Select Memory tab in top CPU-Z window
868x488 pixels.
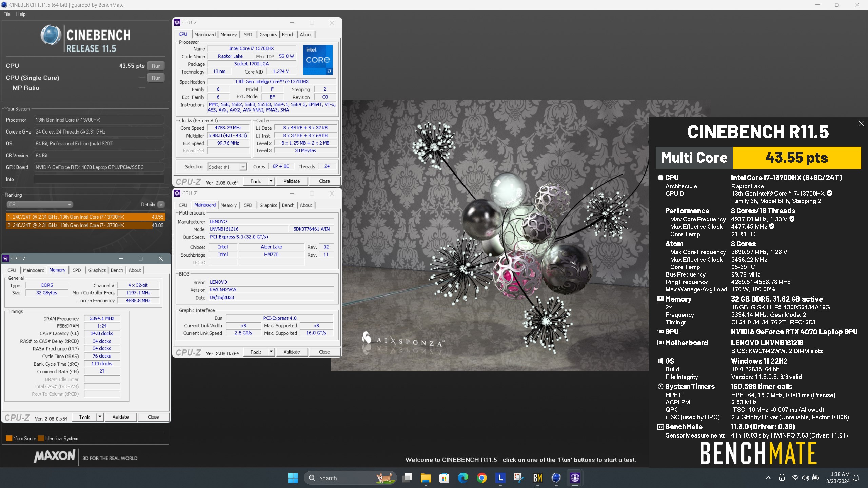tap(229, 34)
